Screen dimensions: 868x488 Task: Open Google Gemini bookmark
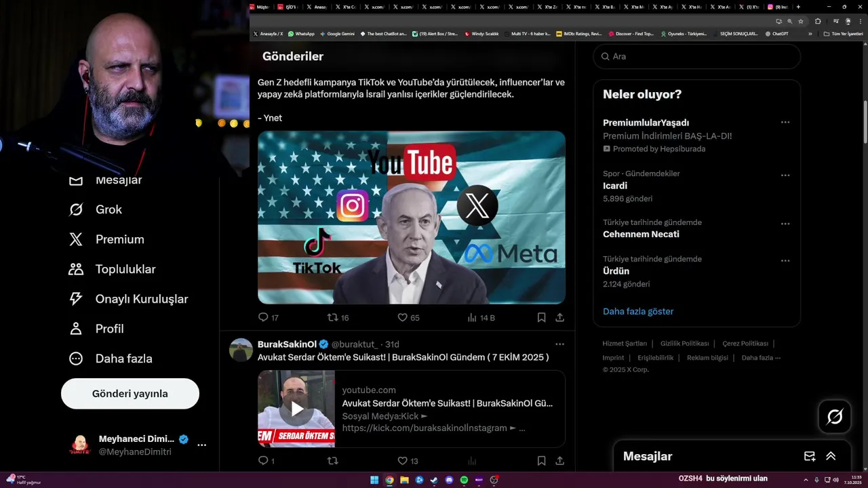337,33
